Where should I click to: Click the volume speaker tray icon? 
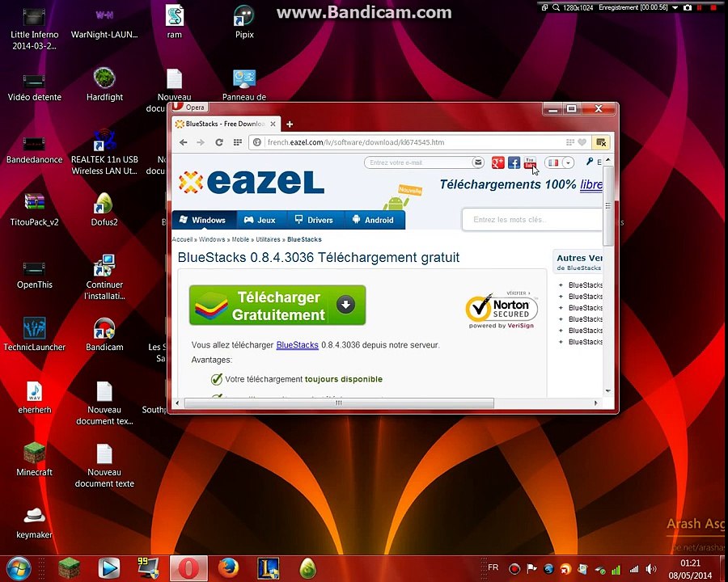[x=651, y=569]
